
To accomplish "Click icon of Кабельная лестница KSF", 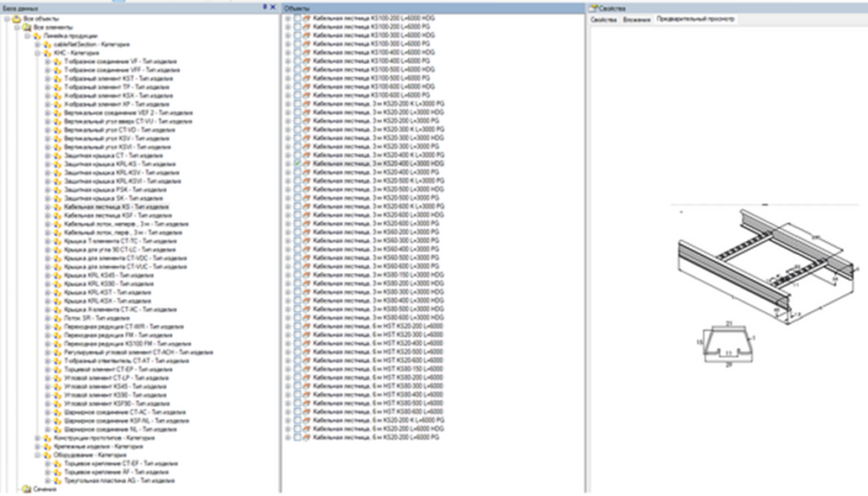I will coord(57,215).
